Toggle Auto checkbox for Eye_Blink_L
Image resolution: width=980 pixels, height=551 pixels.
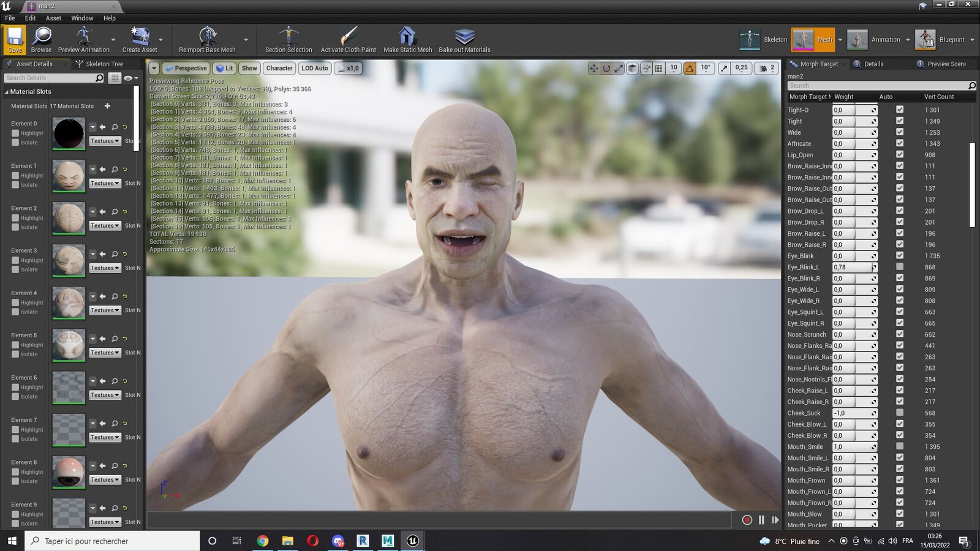pyautogui.click(x=900, y=267)
